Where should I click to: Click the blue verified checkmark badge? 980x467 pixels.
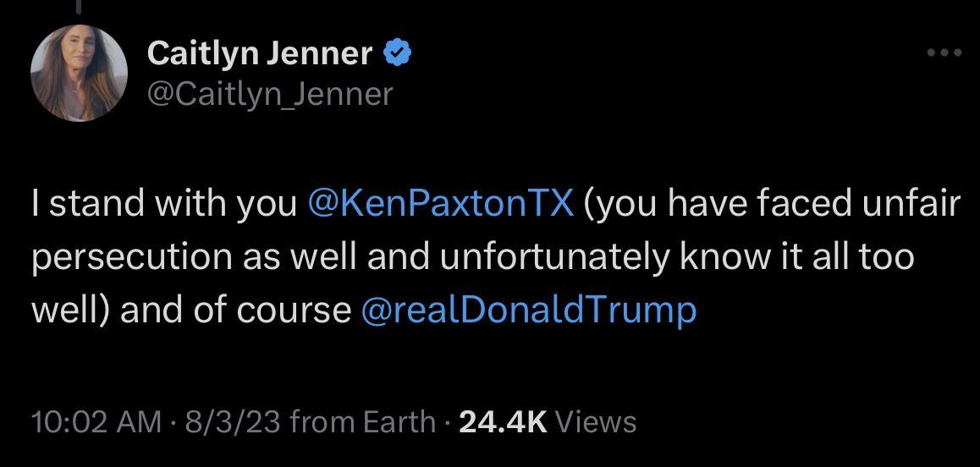[x=399, y=55]
